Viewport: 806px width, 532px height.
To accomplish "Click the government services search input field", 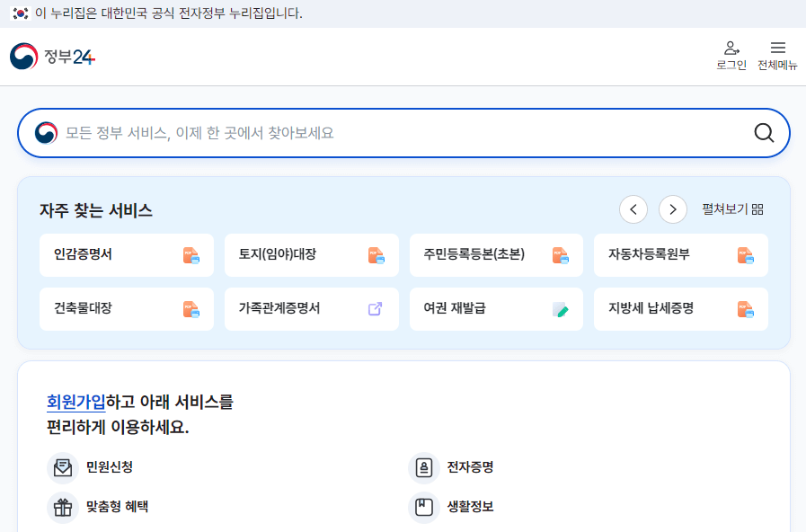I will point(359,133).
